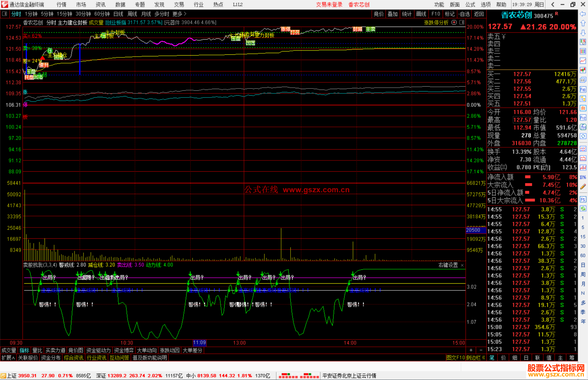Open the f(x) formula icon in sidebar
The width and height of the screenshot is (588, 380).
pos(583,127)
